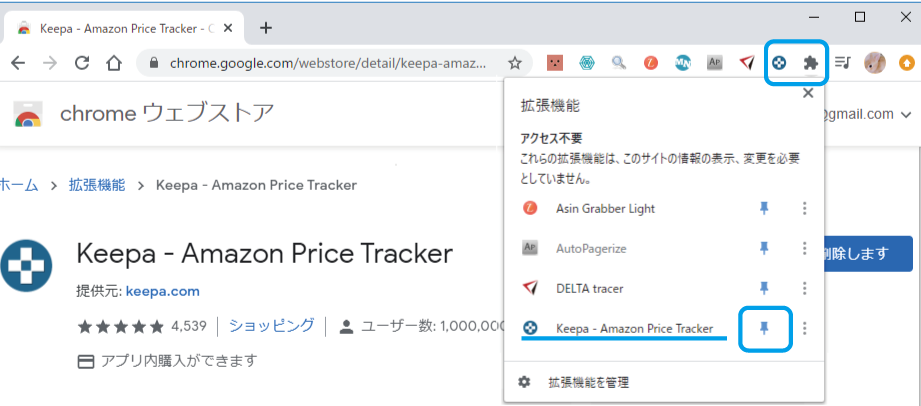
Task: Unpin the Asin Grabber Light extension
Action: (765, 208)
